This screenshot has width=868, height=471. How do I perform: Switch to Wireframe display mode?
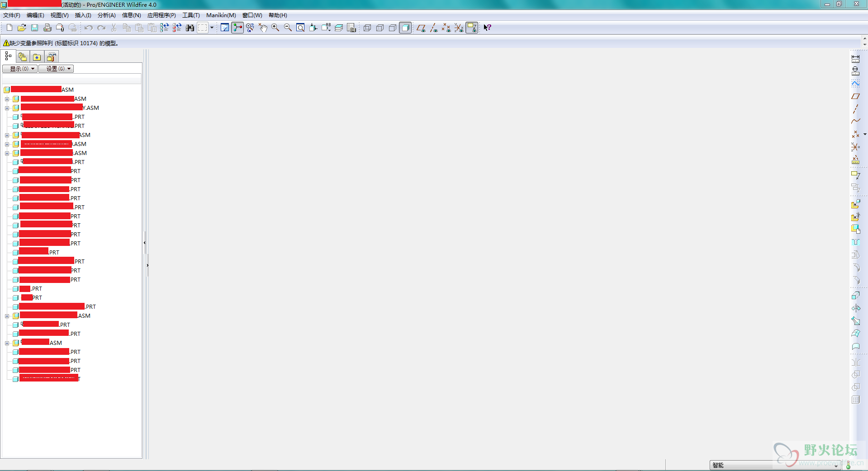[367, 28]
